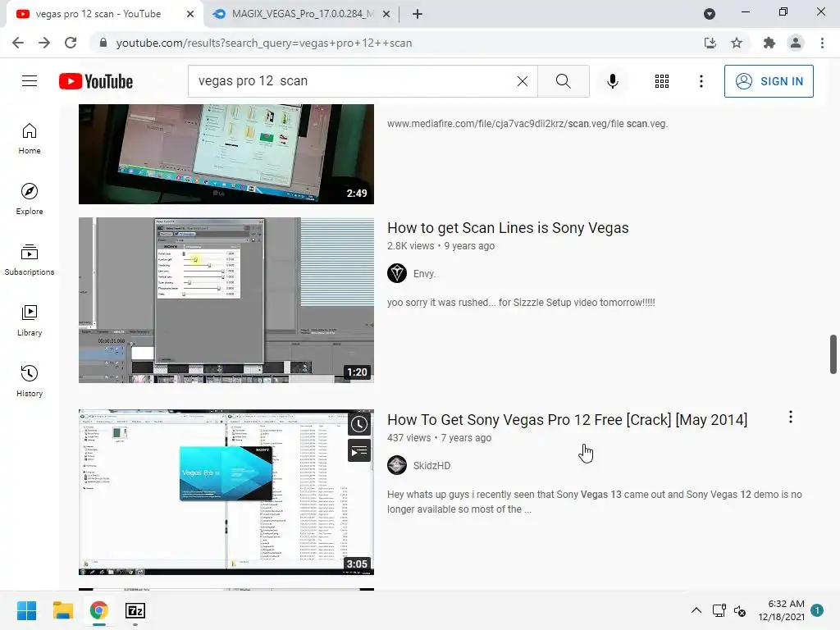
Task: Close the MAGIX_VEGAS_Pro tab
Action: pyautogui.click(x=386, y=14)
